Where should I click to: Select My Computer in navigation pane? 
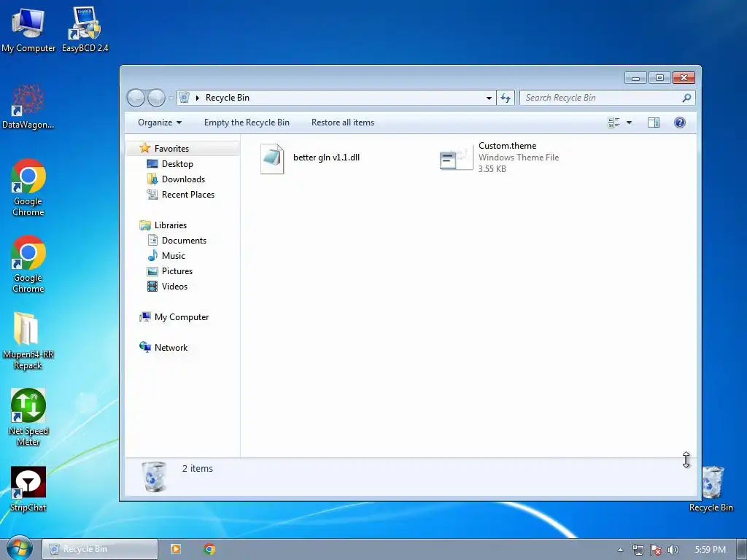point(181,317)
